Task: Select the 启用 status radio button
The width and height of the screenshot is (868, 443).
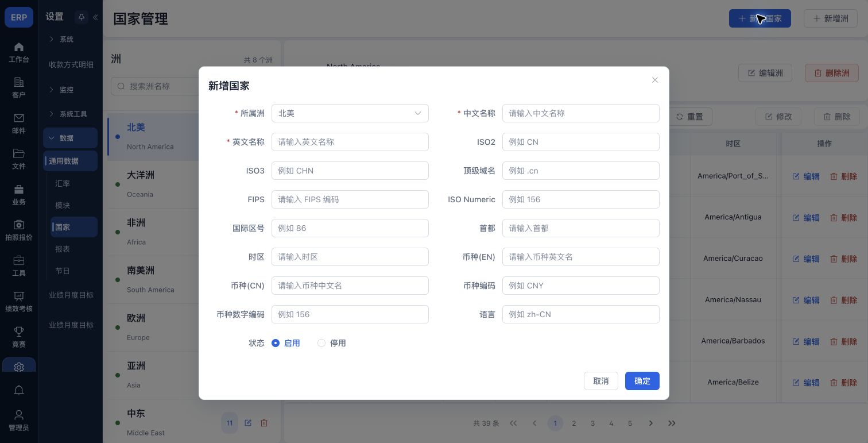Action: coord(276,343)
